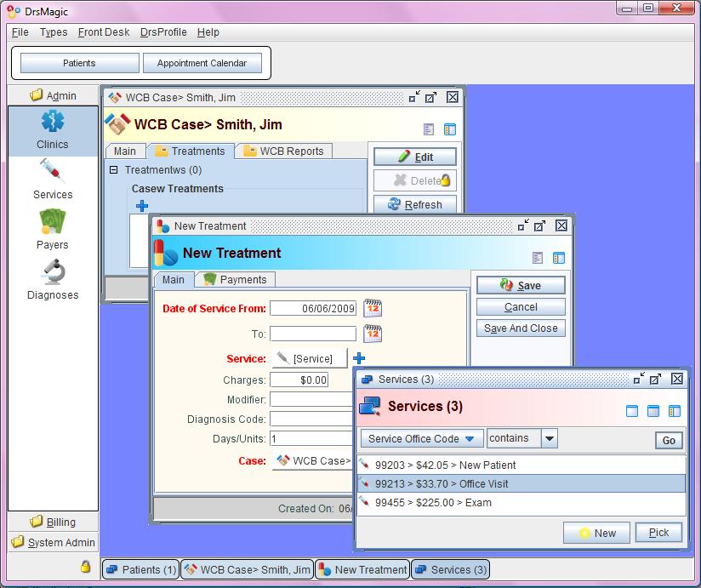
Task: Click Save And Close
Action: click(521, 328)
